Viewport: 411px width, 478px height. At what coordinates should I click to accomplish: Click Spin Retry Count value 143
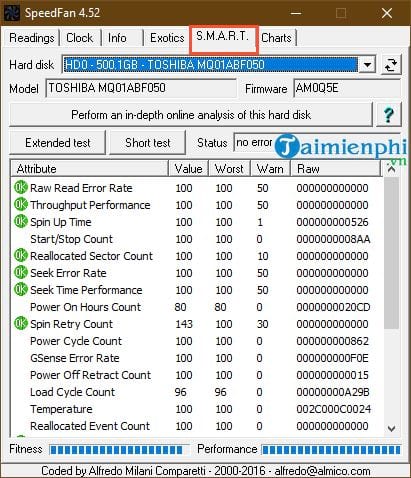[184, 324]
